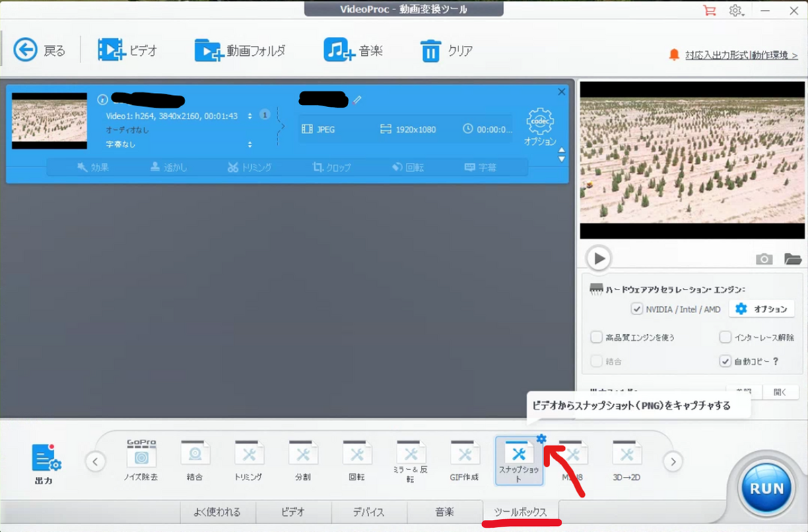The width and height of the screenshot is (808, 532).
Task: Open the shopping cart icon in title bar
Action: click(x=709, y=10)
